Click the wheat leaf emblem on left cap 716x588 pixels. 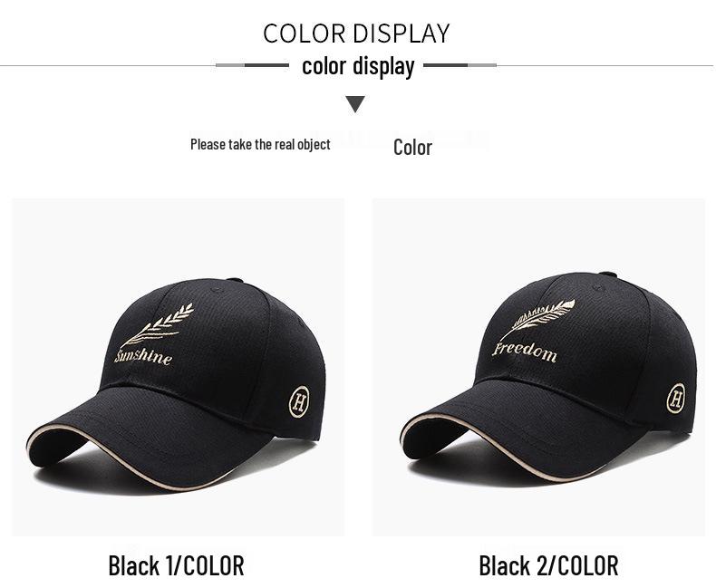[x=158, y=325]
